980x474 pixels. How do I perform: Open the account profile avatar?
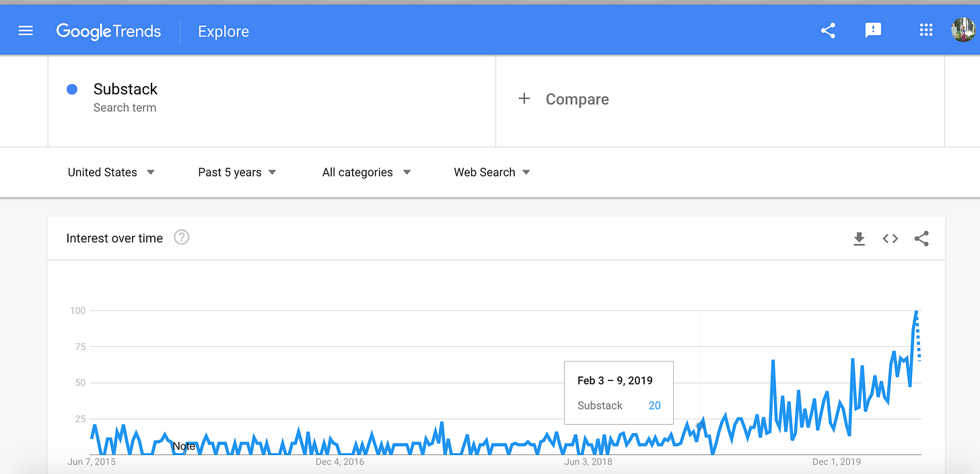click(x=963, y=30)
